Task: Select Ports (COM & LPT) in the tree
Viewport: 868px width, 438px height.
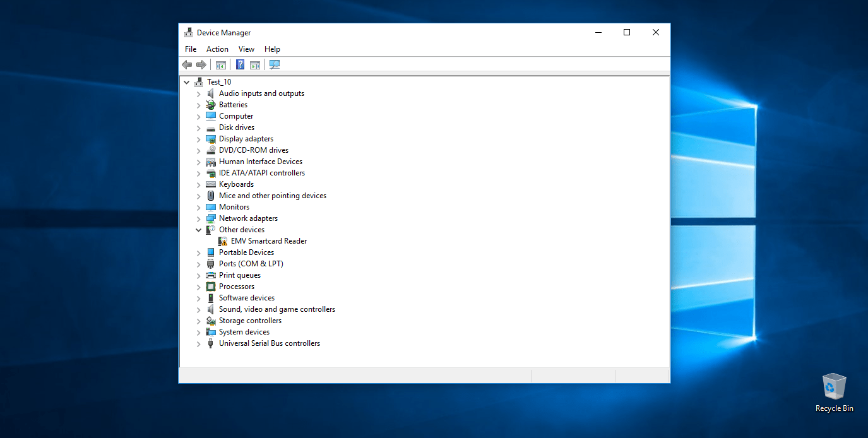Action: point(250,263)
